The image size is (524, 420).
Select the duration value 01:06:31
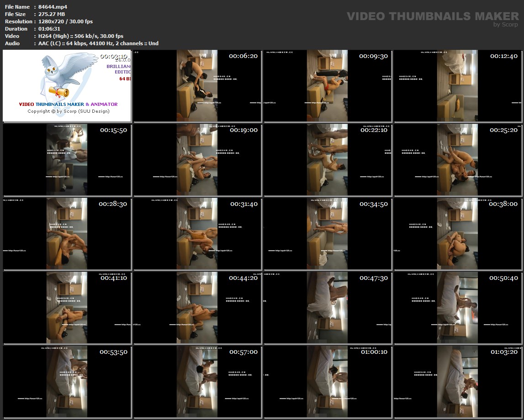pyautogui.click(x=49, y=29)
